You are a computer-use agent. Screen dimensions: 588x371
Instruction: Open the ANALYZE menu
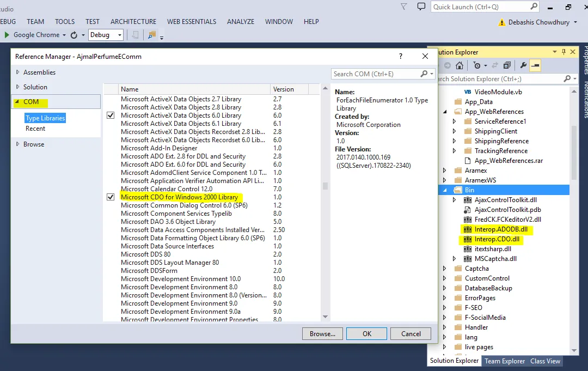click(241, 22)
